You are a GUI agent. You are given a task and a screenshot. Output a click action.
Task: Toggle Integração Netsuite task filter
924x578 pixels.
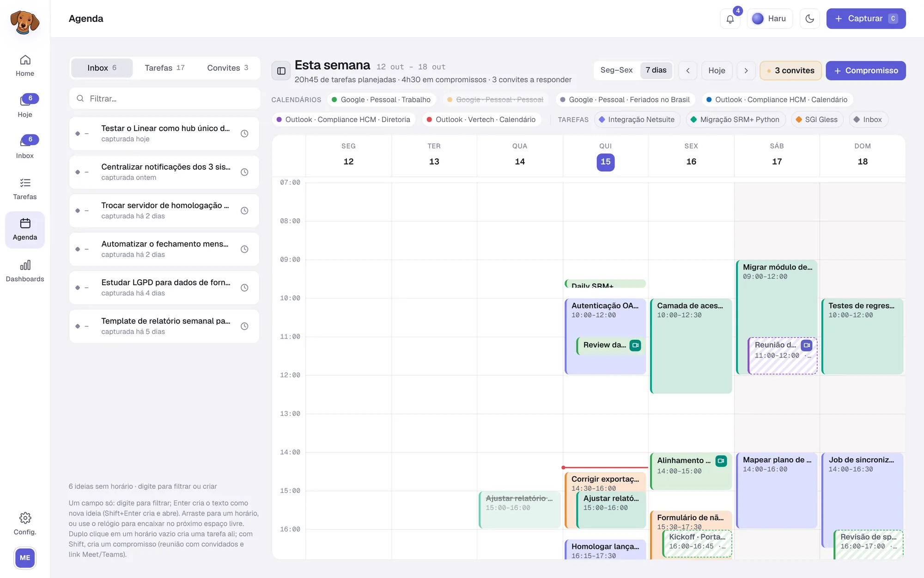(637, 119)
